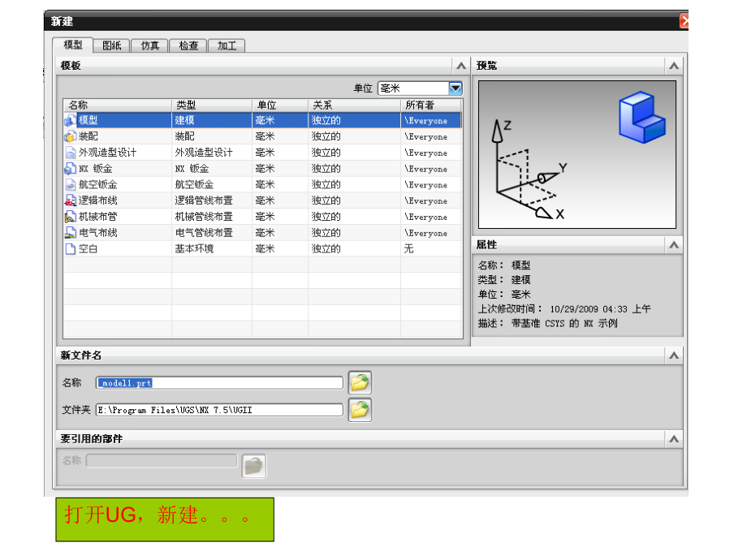Open the 加工 tab
This screenshot has height=560, width=747.
(x=227, y=45)
